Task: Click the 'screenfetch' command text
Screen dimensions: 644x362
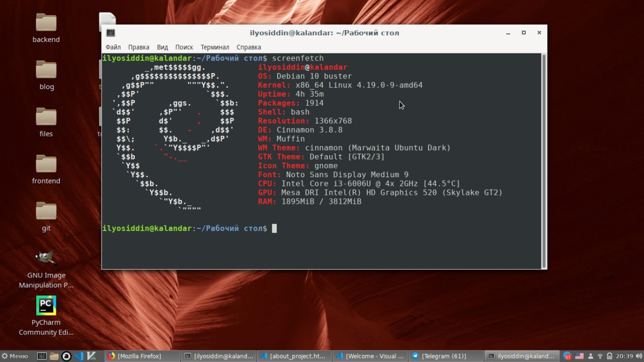Action: [x=298, y=58]
